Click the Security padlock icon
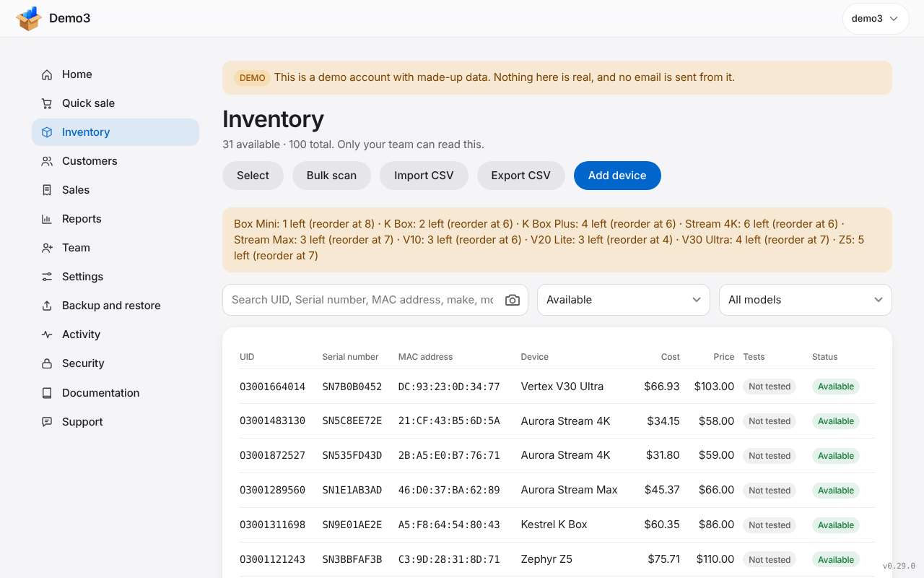The image size is (924, 578). point(47,363)
